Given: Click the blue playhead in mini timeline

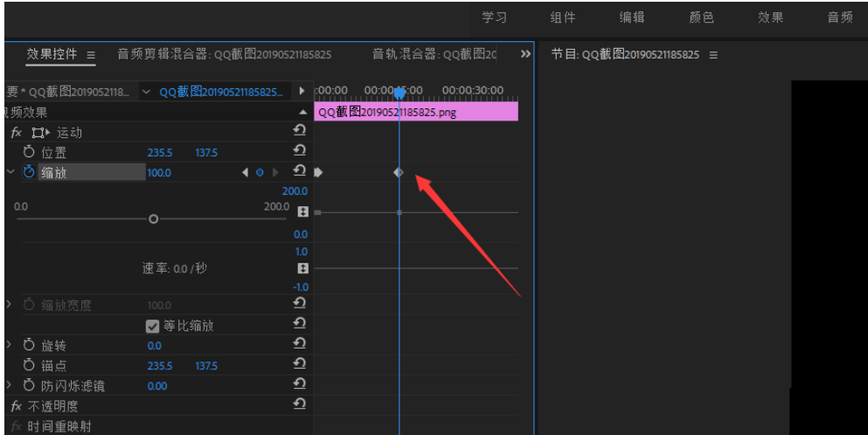Looking at the screenshot, I should (x=399, y=94).
